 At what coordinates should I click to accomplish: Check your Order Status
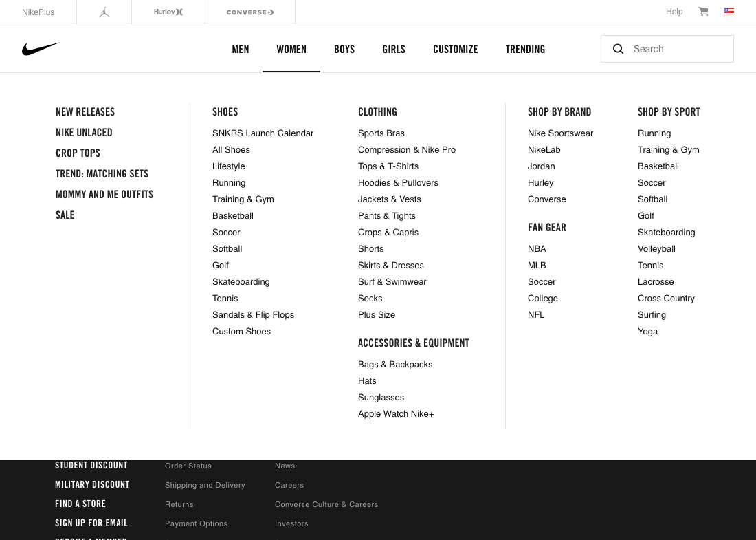point(188,466)
